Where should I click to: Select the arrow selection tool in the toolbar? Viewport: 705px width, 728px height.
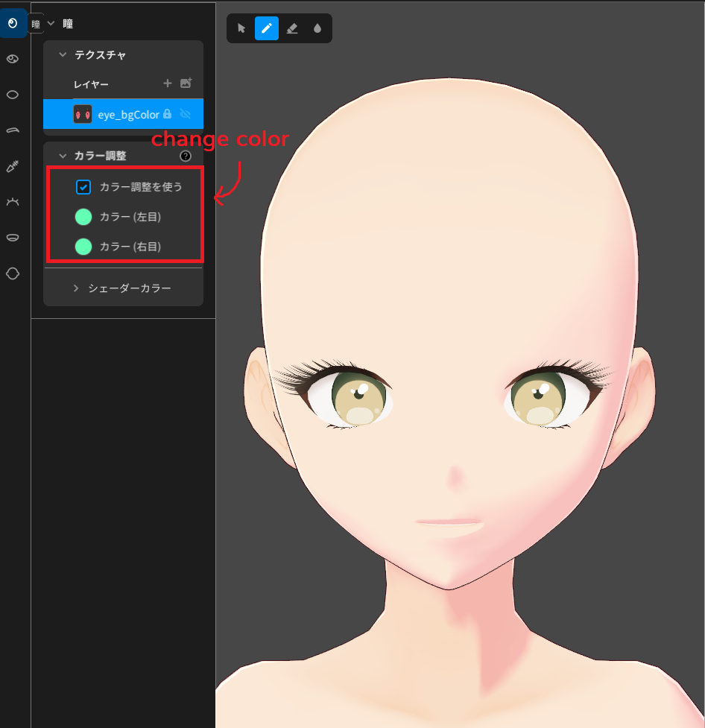(240, 28)
